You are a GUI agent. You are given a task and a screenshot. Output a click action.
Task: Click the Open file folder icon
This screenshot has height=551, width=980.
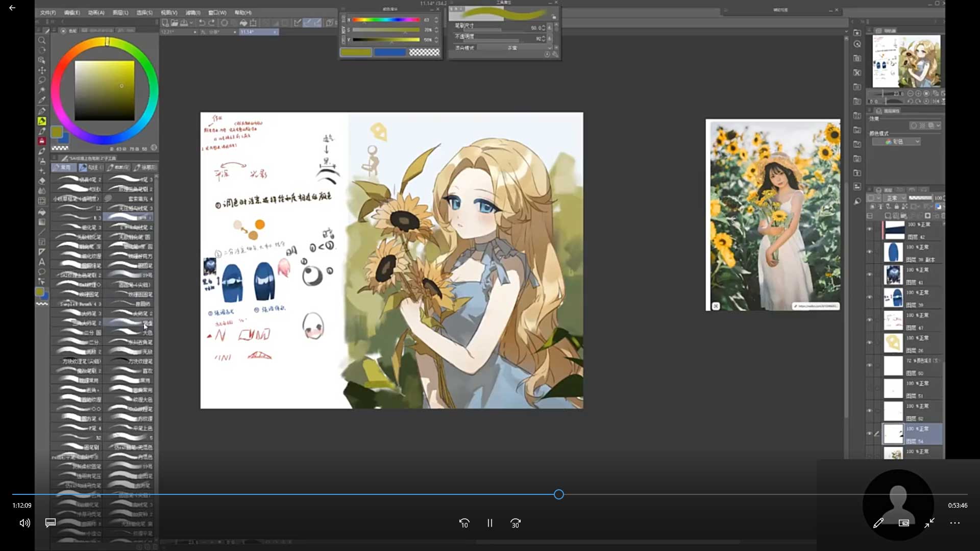(175, 22)
